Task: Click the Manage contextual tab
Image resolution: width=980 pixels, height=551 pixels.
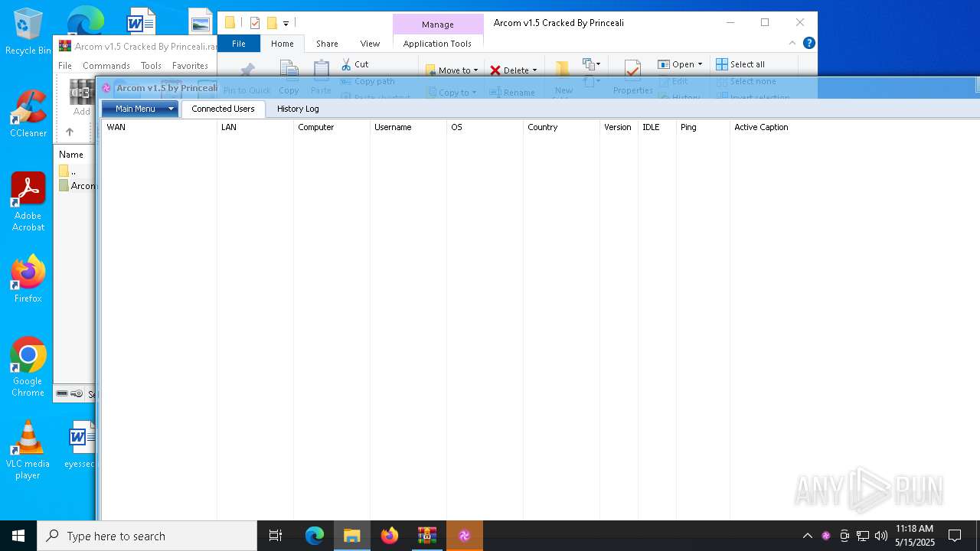Action: (x=437, y=24)
